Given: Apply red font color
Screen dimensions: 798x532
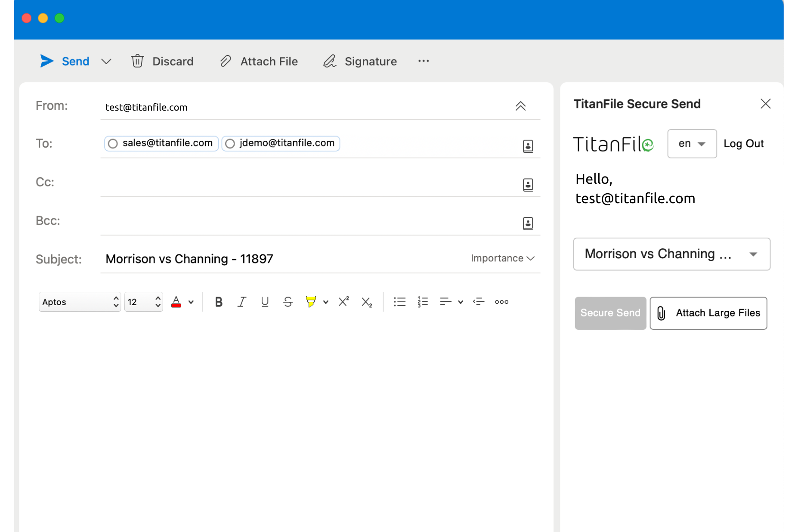Looking at the screenshot, I should point(176,302).
